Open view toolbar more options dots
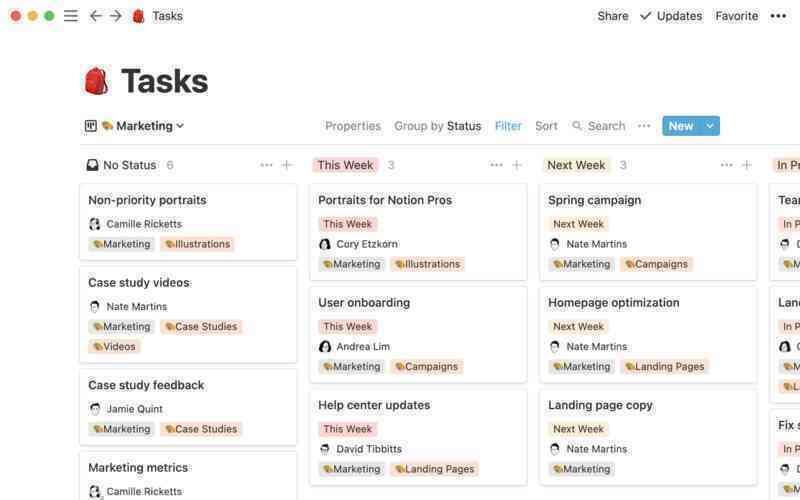The width and height of the screenshot is (800, 500). (644, 126)
